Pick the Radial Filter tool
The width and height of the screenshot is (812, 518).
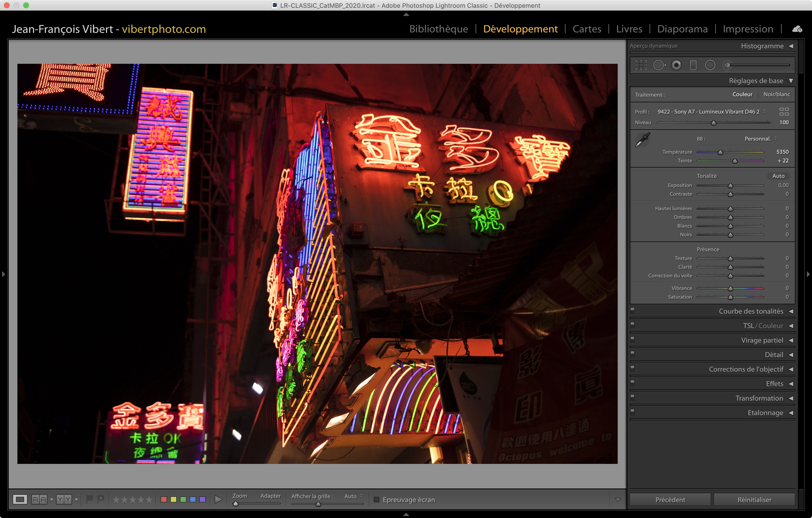point(710,65)
